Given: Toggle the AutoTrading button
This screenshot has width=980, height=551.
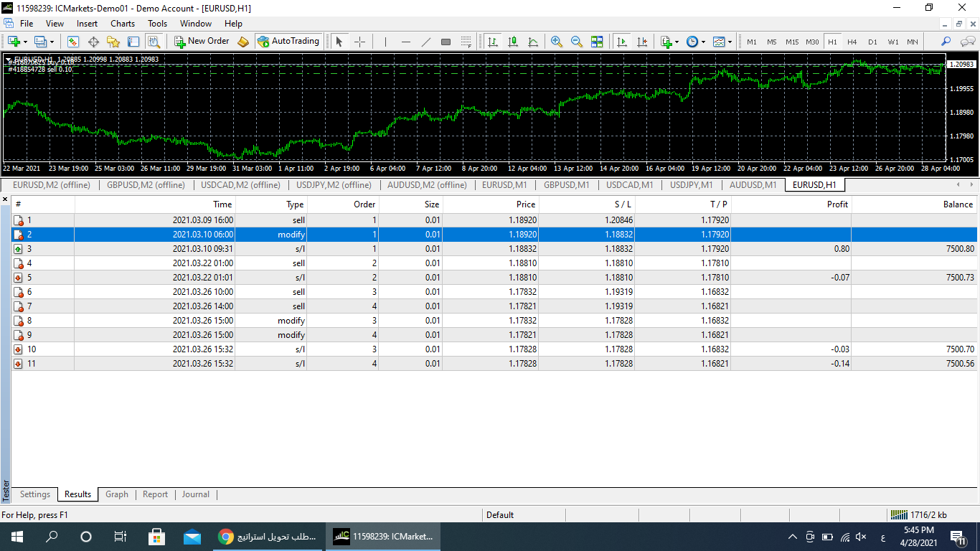Looking at the screenshot, I should [288, 42].
